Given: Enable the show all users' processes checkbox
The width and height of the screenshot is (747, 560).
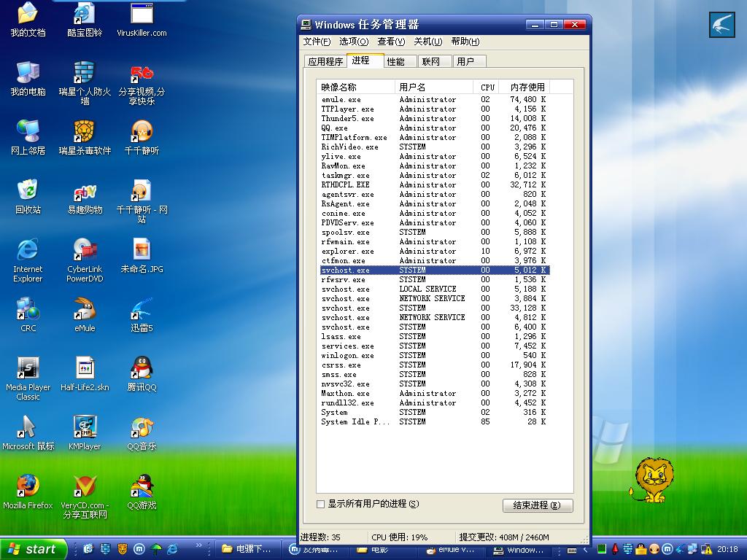Looking at the screenshot, I should pos(321,504).
